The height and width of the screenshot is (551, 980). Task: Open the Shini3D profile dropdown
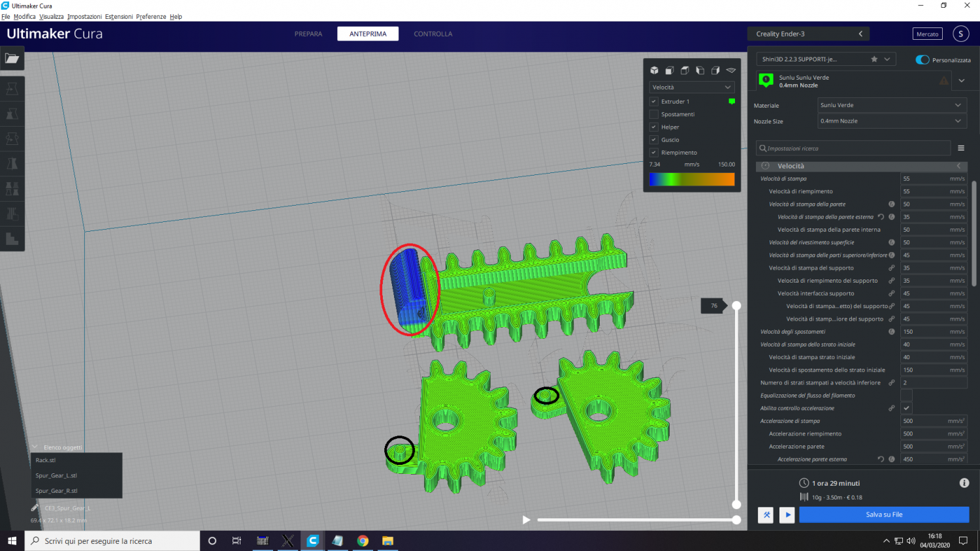826,59
